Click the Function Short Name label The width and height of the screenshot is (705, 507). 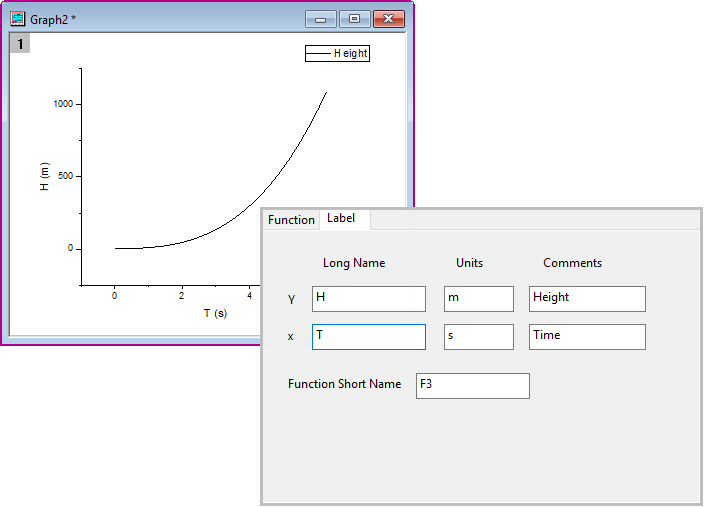pos(344,384)
